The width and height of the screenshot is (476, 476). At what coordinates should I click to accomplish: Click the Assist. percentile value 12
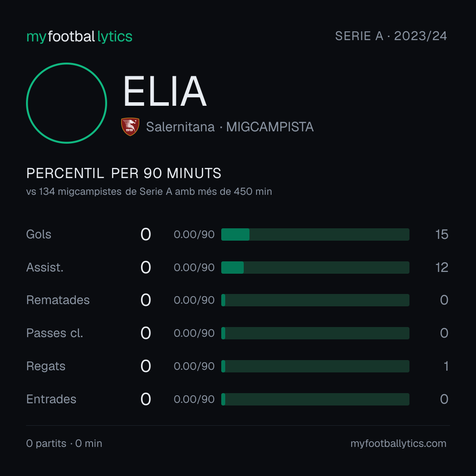(x=442, y=268)
